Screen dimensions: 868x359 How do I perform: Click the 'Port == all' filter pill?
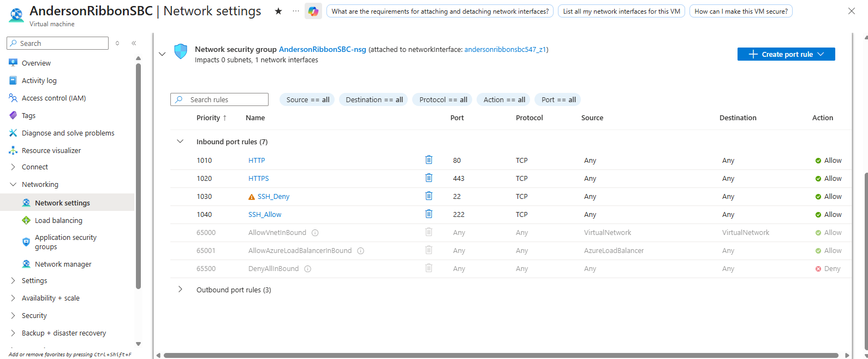pyautogui.click(x=558, y=99)
